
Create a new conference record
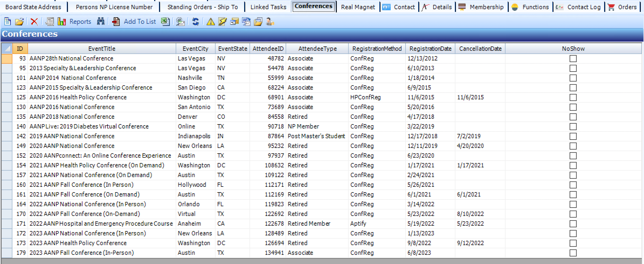click(7, 22)
